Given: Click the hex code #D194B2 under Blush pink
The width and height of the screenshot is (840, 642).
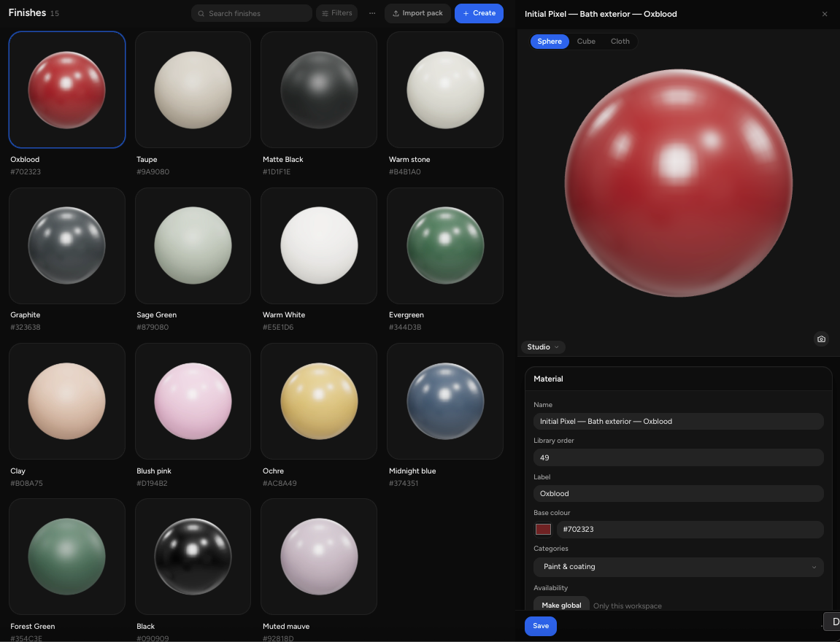Looking at the screenshot, I should pos(152,483).
